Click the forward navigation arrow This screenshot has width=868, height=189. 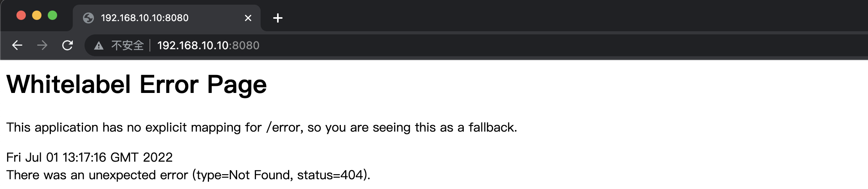[x=42, y=45]
